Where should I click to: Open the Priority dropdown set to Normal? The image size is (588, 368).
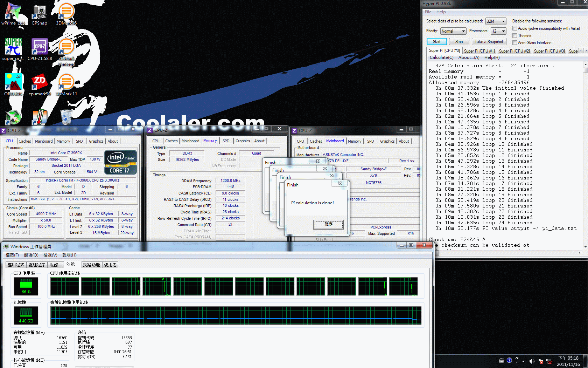[x=453, y=31]
